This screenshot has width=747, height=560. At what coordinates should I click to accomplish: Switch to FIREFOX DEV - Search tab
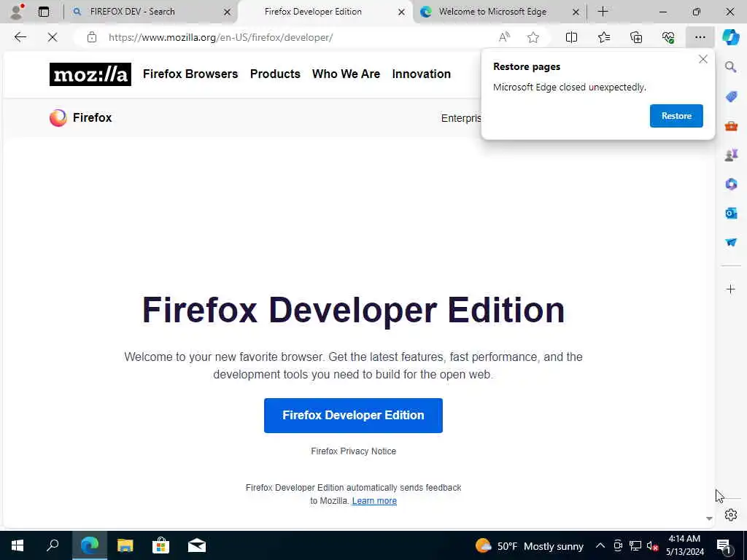pyautogui.click(x=133, y=12)
